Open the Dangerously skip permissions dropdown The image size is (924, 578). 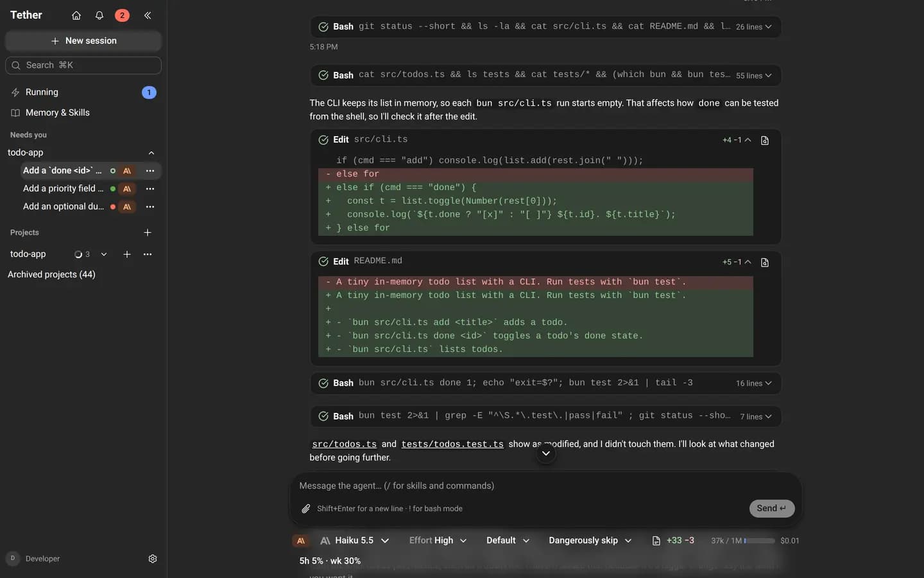(x=590, y=541)
